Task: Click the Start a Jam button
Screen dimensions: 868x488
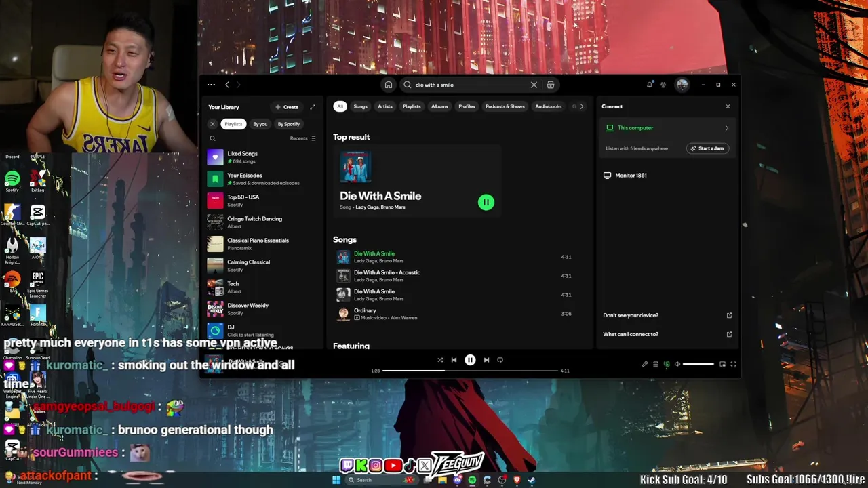Action: coord(707,148)
